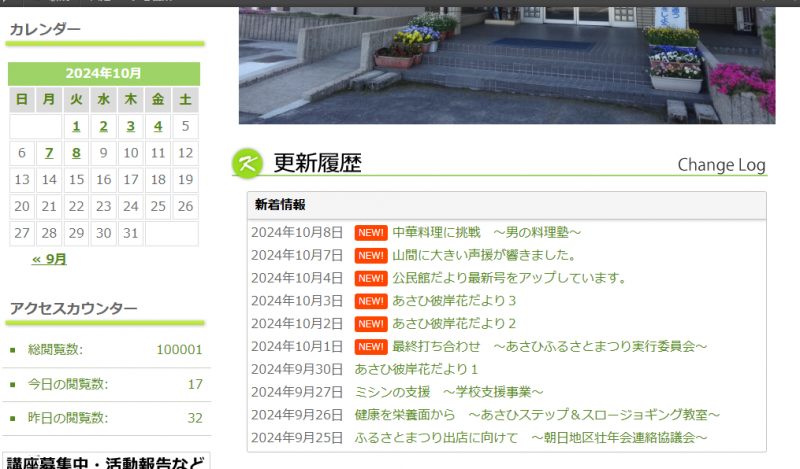Open 最終打ち合わせ festival committee post
800x469 pixels.
coord(550,347)
